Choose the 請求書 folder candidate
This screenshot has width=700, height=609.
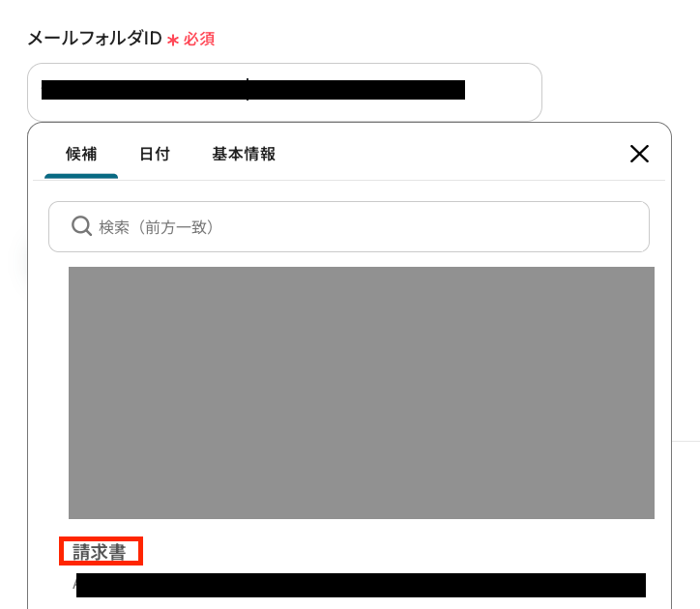tap(100, 552)
